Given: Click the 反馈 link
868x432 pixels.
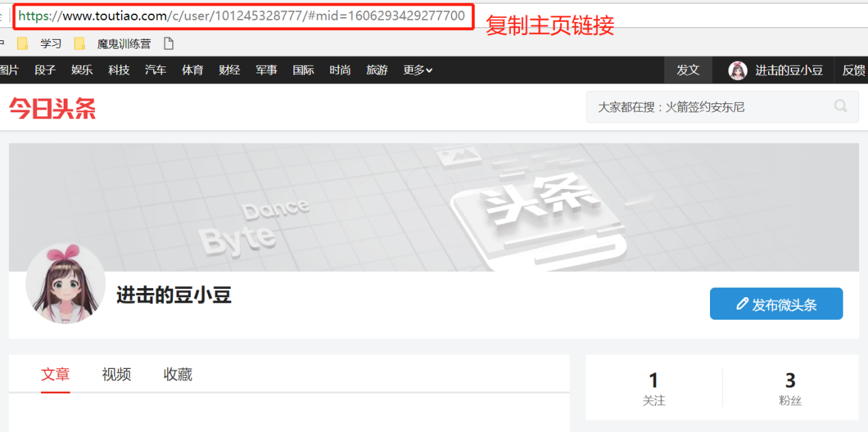Looking at the screenshot, I should coord(854,70).
